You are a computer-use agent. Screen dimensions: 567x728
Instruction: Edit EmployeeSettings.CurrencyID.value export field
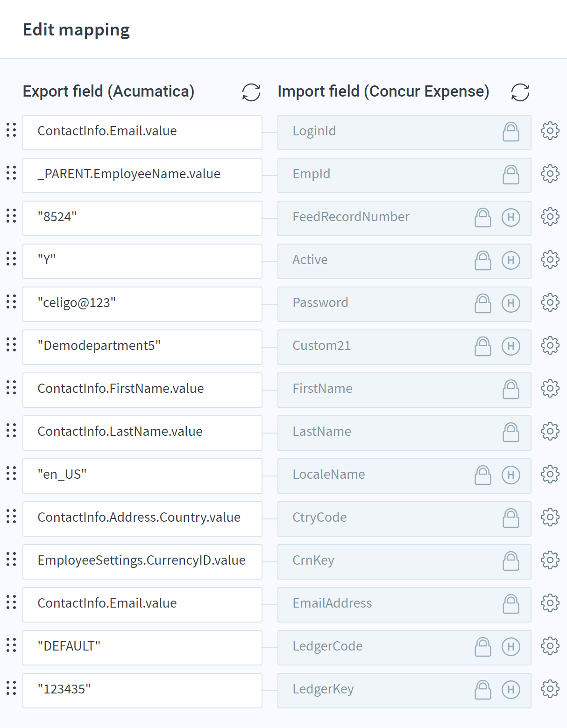point(142,562)
